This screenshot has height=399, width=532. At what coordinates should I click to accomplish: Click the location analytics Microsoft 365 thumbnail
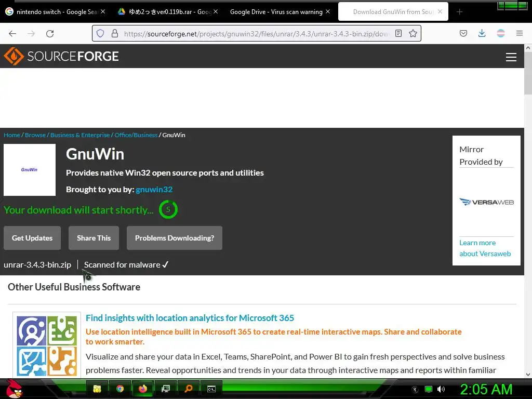47,345
